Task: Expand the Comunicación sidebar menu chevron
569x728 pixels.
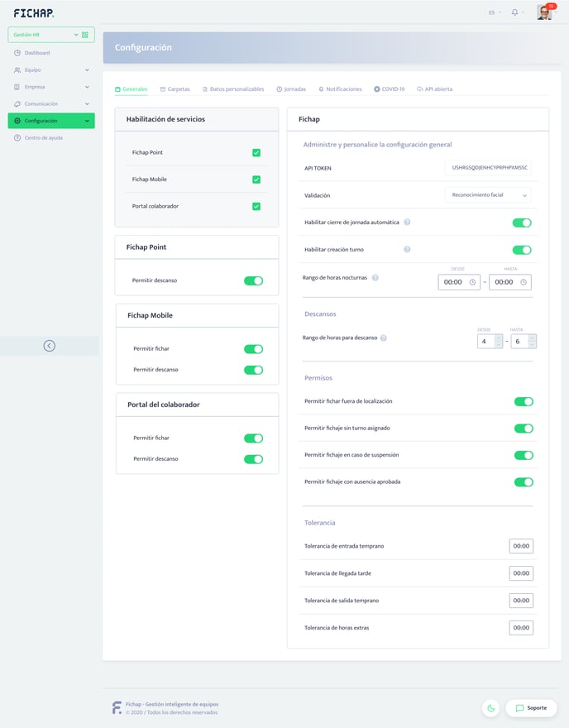Action: tap(87, 104)
